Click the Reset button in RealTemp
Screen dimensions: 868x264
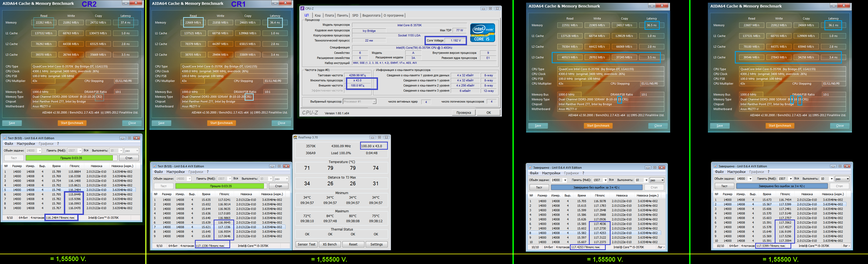[x=353, y=244]
